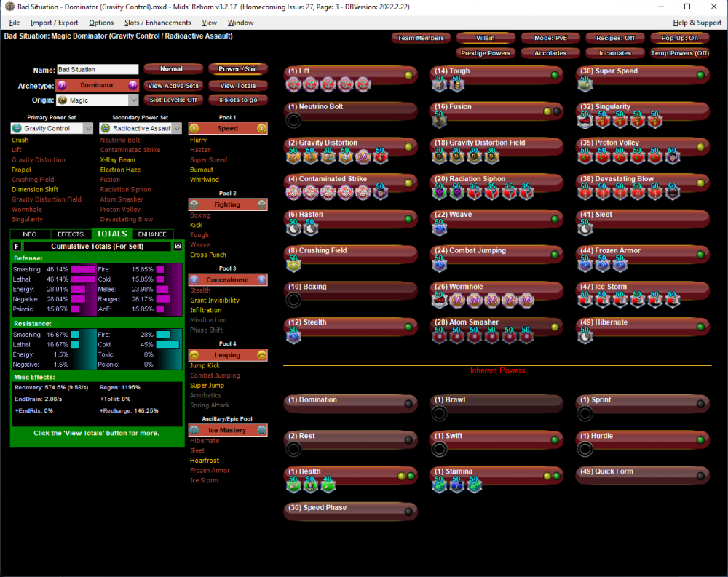Screen dimensions: 728x577
Task: Toggle the yellow indicator on Lift power
Action: coord(408,74)
